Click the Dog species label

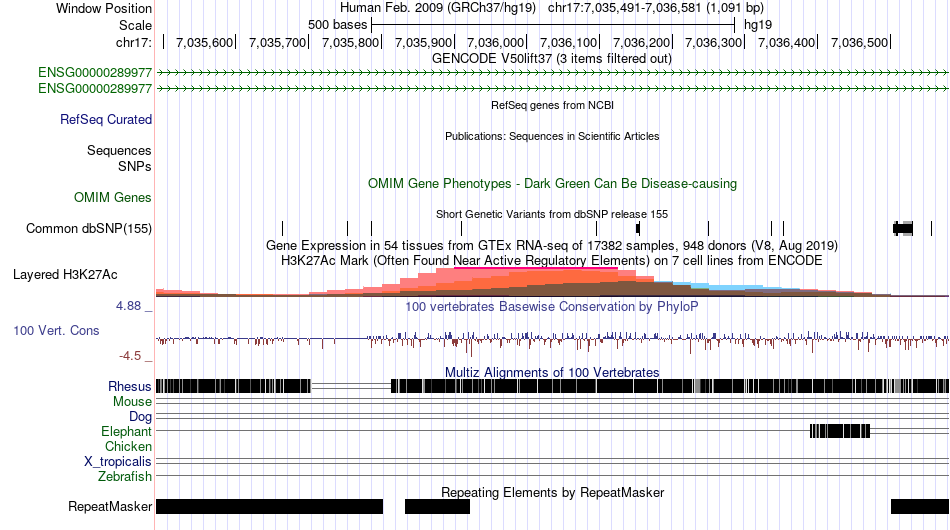click(141, 417)
